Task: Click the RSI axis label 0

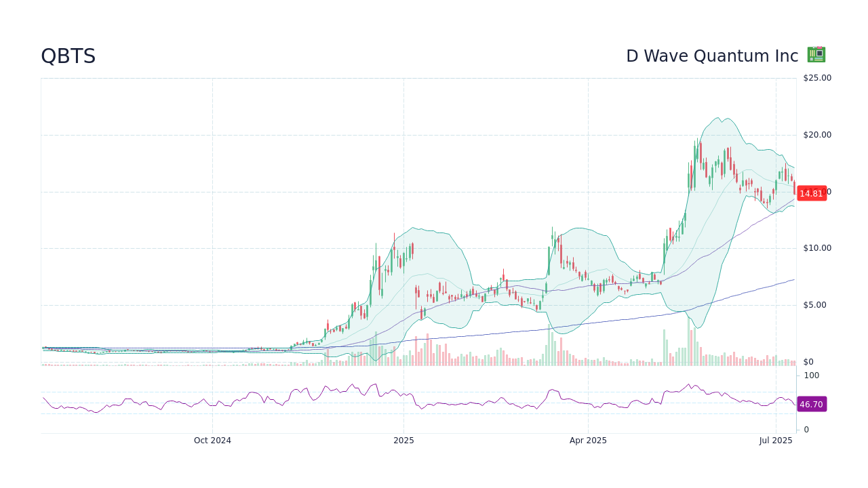Action: click(806, 430)
